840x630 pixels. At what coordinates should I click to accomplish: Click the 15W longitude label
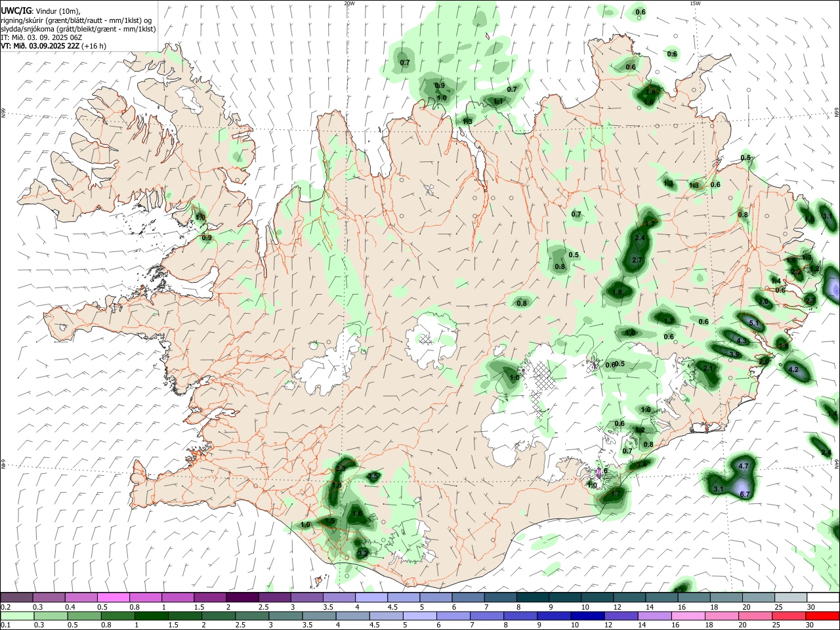click(695, 3)
